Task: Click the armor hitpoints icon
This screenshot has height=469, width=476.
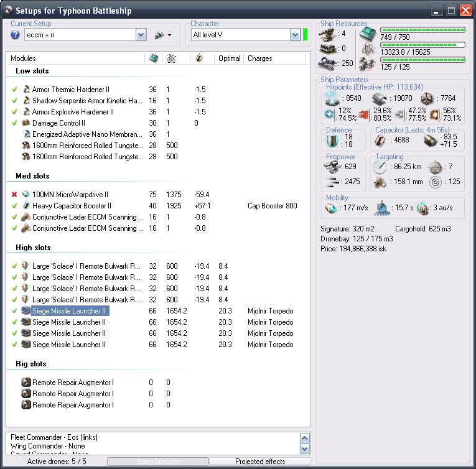Action: coord(380,98)
